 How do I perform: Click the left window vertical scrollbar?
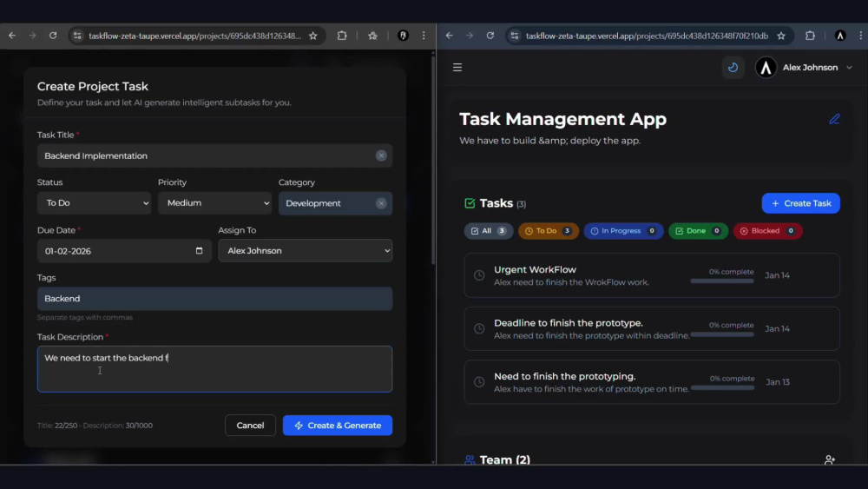tap(433, 161)
